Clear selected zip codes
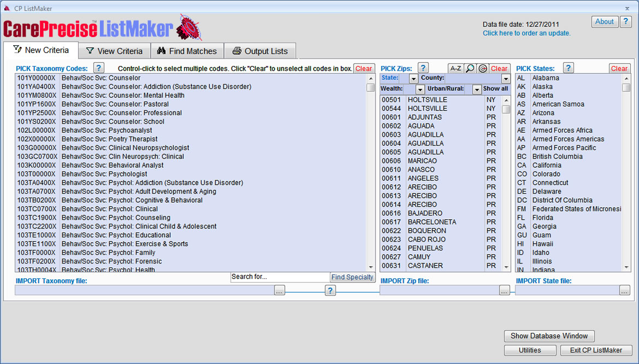The height and width of the screenshot is (364, 639). tap(499, 68)
